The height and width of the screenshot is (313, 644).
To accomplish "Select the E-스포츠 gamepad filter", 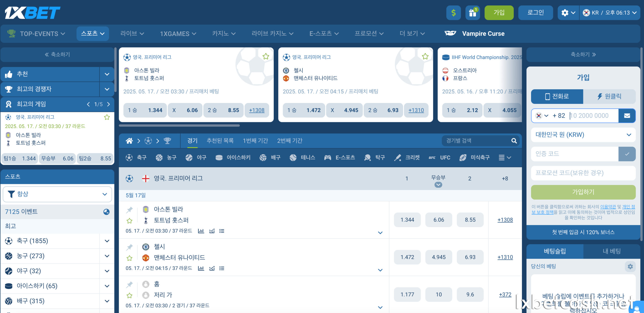I will click(x=340, y=158).
